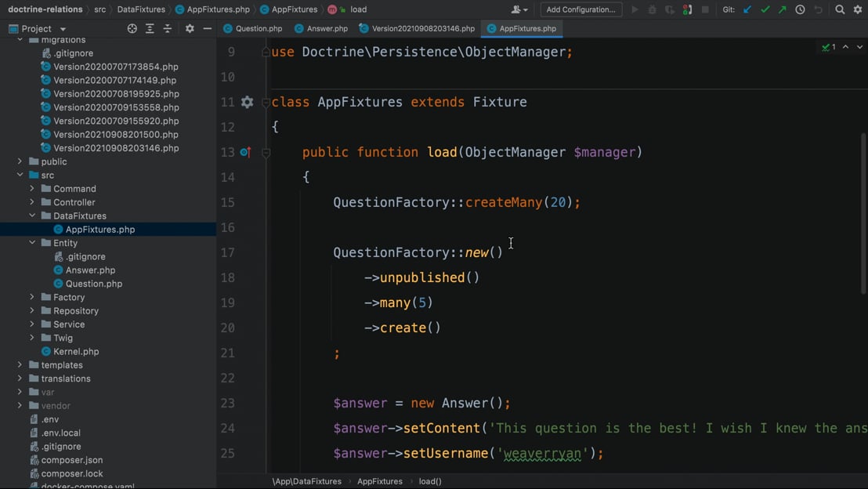Viewport: 868px width, 489px height.
Task: Click the Git commit checkmark icon
Action: [765, 9]
